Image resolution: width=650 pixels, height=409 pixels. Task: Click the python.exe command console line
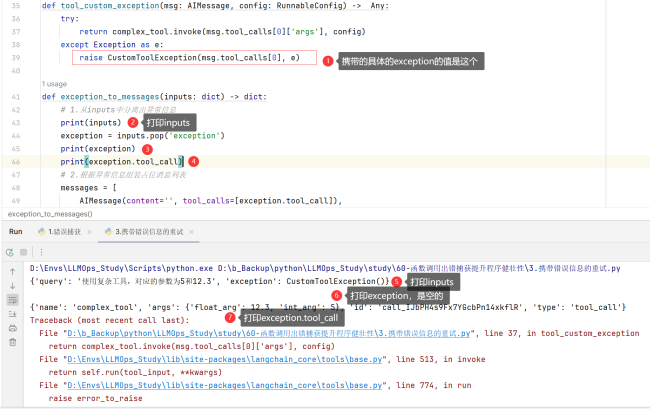pos(325,268)
